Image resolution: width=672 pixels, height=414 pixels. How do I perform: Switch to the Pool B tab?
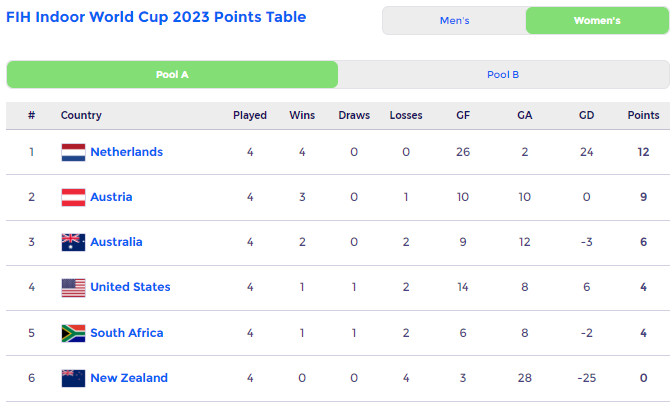click(x=503, y=75)
